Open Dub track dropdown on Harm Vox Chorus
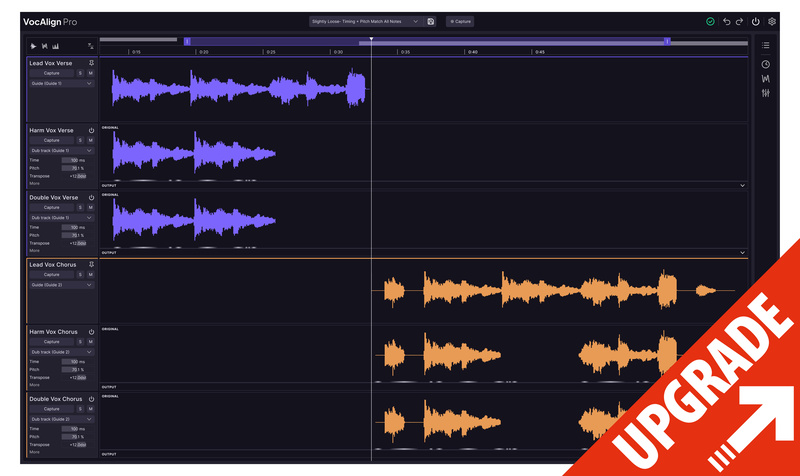Screen dimensions: 800x476 62,353
